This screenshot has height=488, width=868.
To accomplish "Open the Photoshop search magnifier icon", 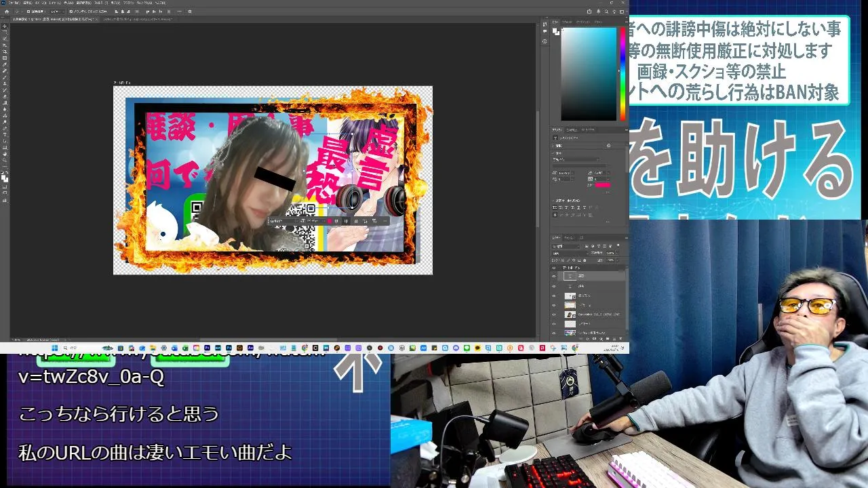I will [606, 12].
